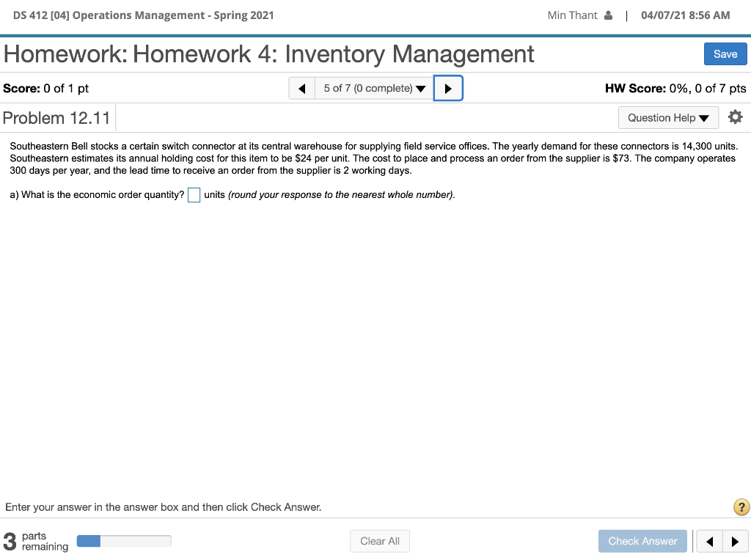Image resolution: width=751 pixels, height=560 pixels.
Task: Click the right arrow to view next question
Action: [x=448, y=88]
